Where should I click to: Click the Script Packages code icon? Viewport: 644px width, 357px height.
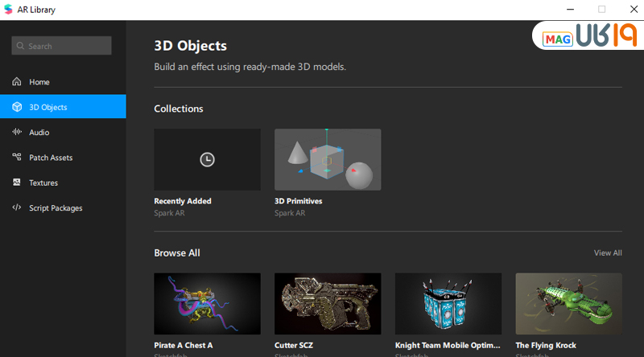pyautogui.click(x=17, y=207)
